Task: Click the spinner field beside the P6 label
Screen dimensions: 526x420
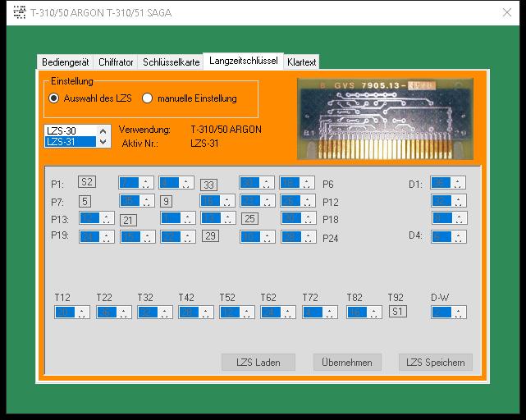Action: point(297,182)
